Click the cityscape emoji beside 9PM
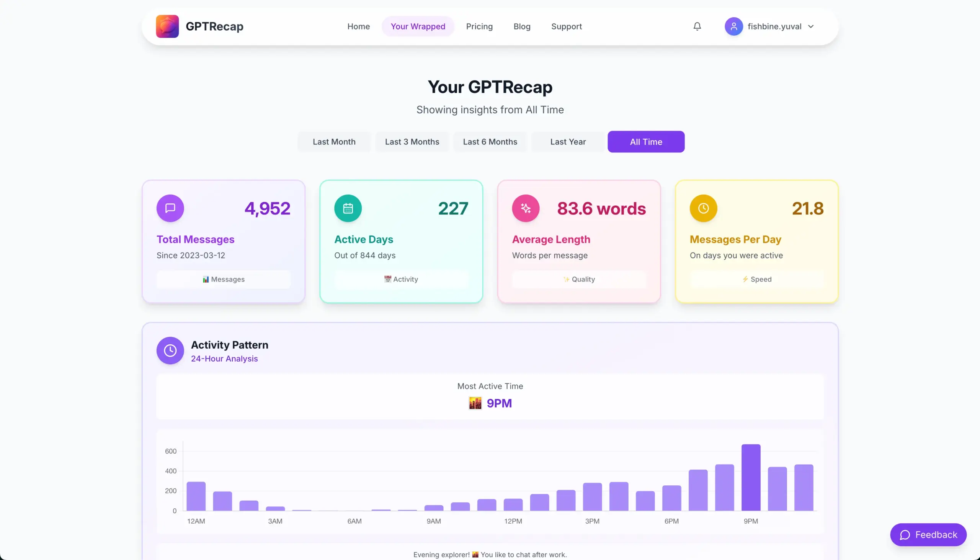 click(475, 403)
